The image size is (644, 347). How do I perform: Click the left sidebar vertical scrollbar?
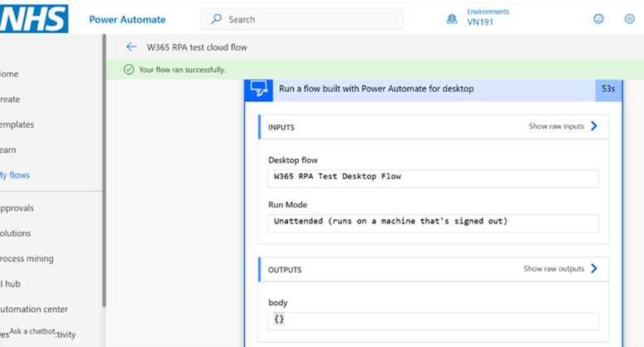[104, 248]
